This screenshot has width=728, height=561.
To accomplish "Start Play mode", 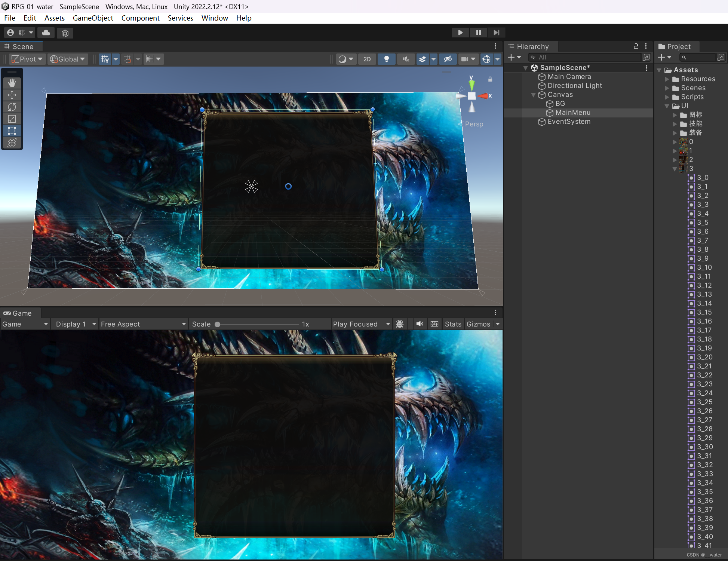I will tap(460, 33).
